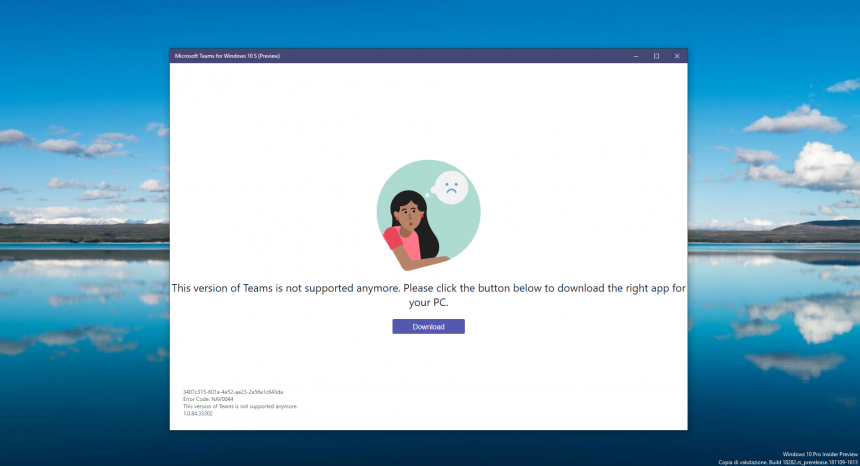Click the 'Error Code' line
The width and height of the screenshot is (860, 466).
click(208, 399)
